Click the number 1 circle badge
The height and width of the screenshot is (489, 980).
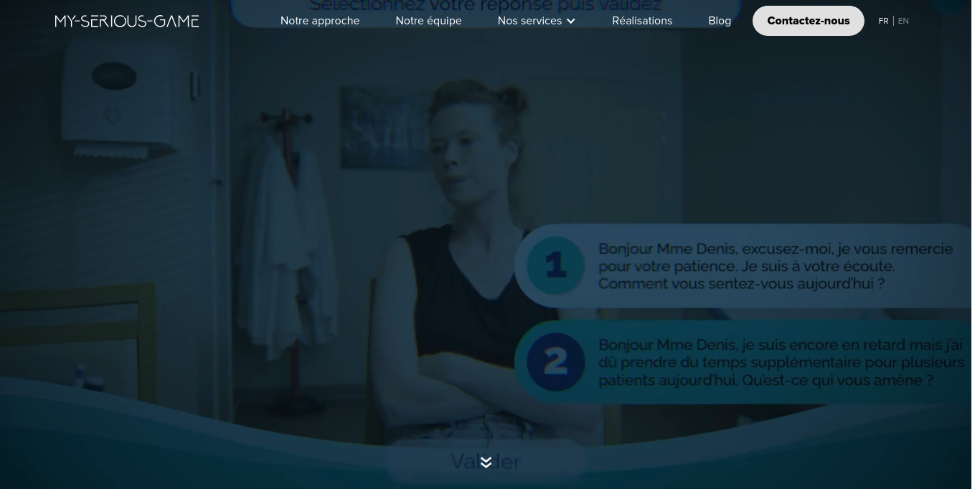click(x=555, y=265)
